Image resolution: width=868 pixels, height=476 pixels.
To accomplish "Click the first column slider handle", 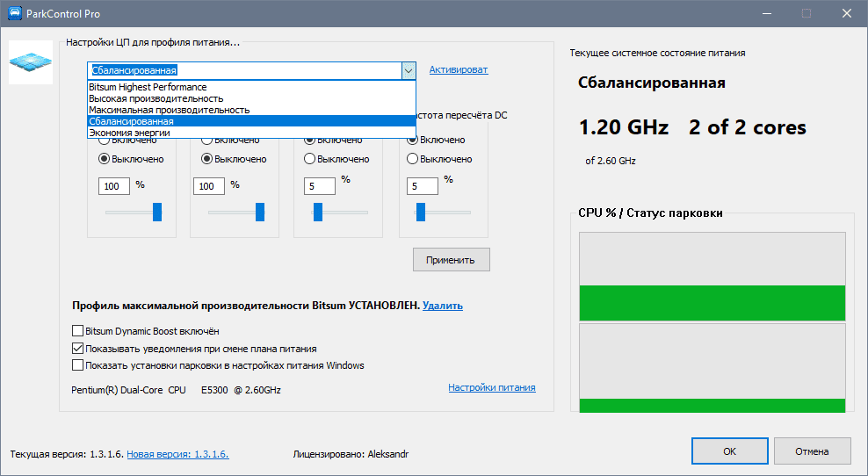I will [x=157, y=212].
